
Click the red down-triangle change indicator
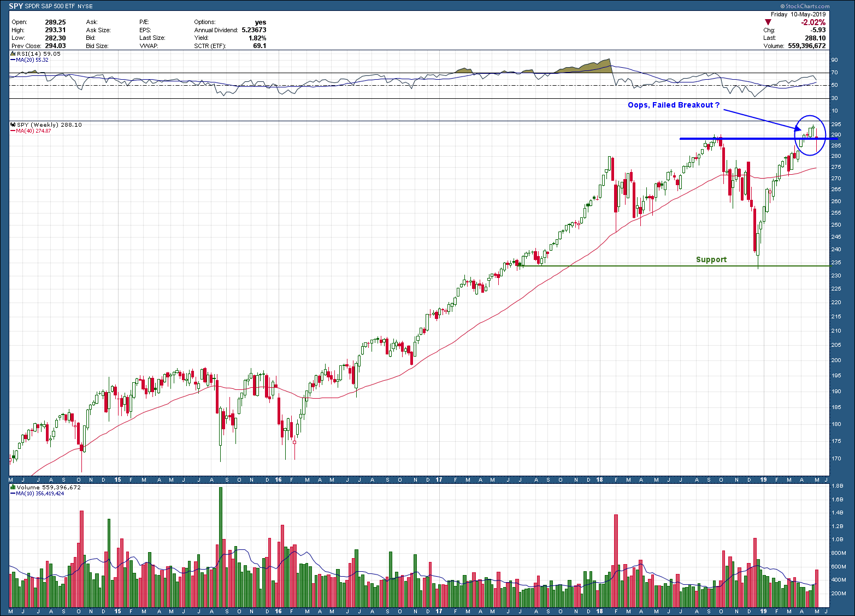[x=768, y=22]
